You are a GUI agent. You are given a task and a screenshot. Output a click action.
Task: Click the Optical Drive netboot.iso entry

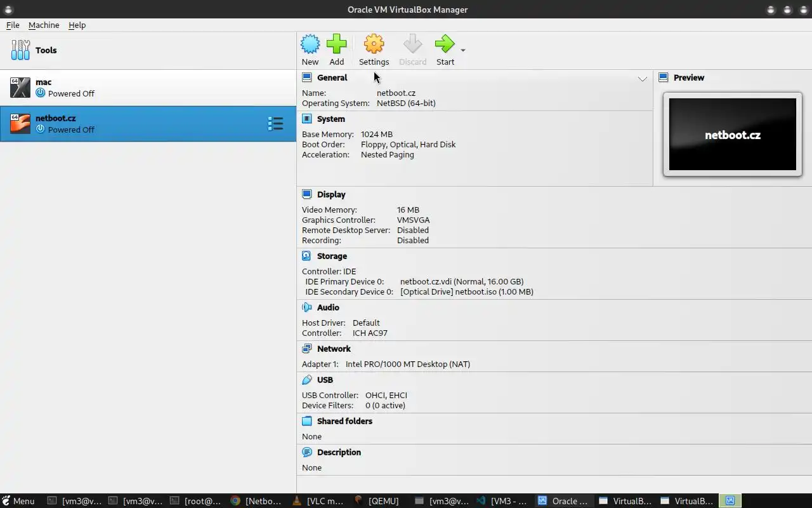[x=467, y=291]
